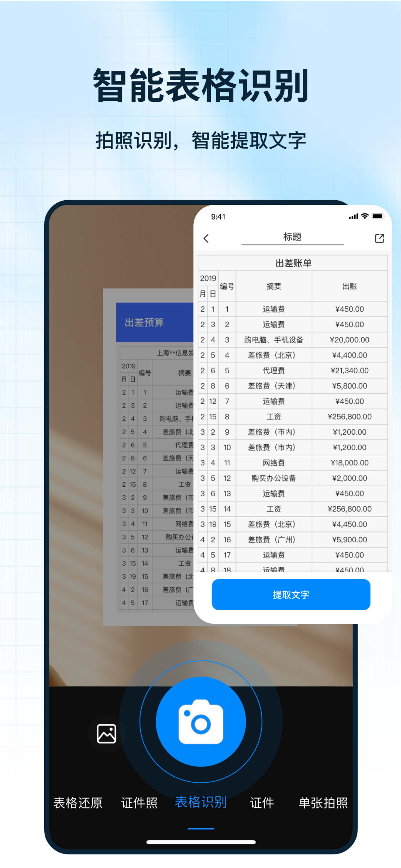The image size is (401, 868).
Task: Tap the 差旅费（天津） cell
Action: pyautogui.click(x=273, y=386)
